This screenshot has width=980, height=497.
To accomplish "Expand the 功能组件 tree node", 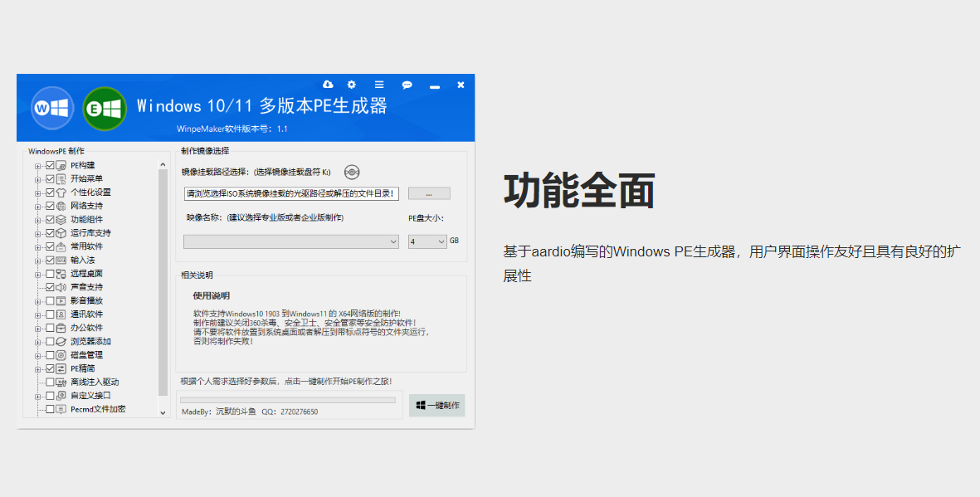I will (37, 220).
